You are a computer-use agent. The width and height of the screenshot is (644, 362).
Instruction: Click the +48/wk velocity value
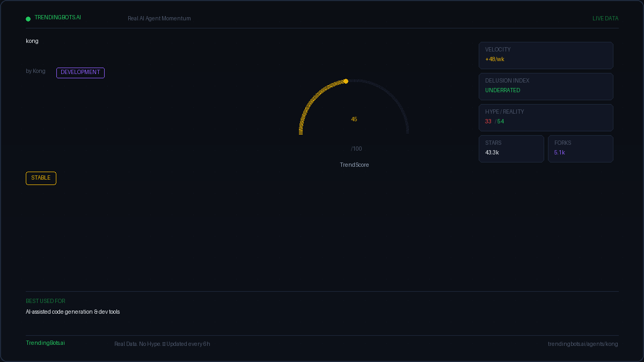tap(495, 59)
